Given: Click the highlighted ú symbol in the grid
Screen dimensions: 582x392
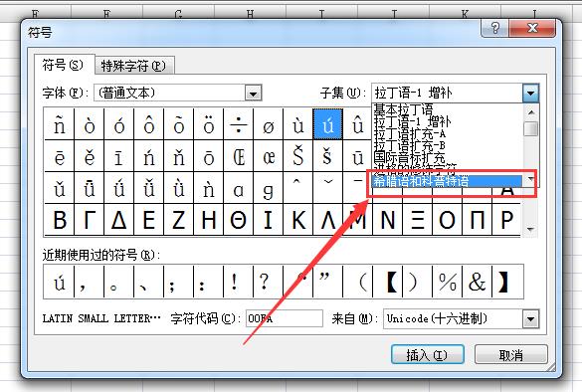Looking at the screenshot, I should point(327,124).
